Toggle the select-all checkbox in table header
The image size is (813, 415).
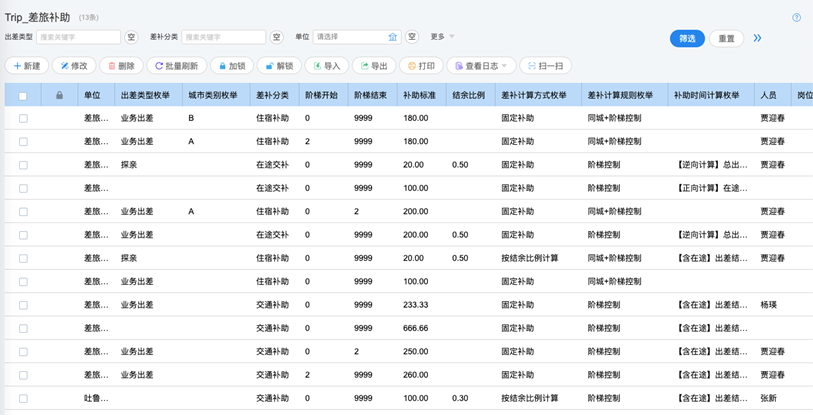23,96
